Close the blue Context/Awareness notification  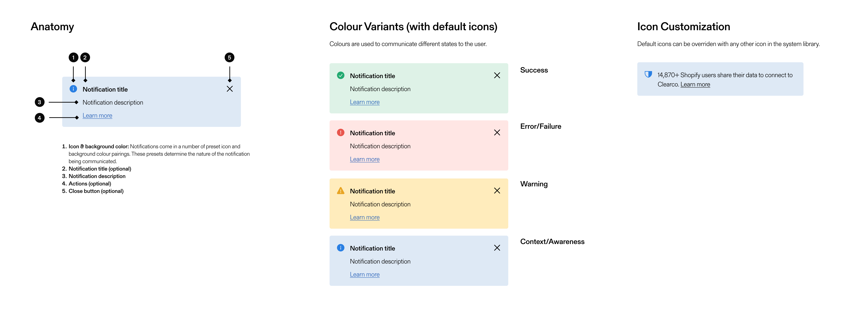(497, 248)
